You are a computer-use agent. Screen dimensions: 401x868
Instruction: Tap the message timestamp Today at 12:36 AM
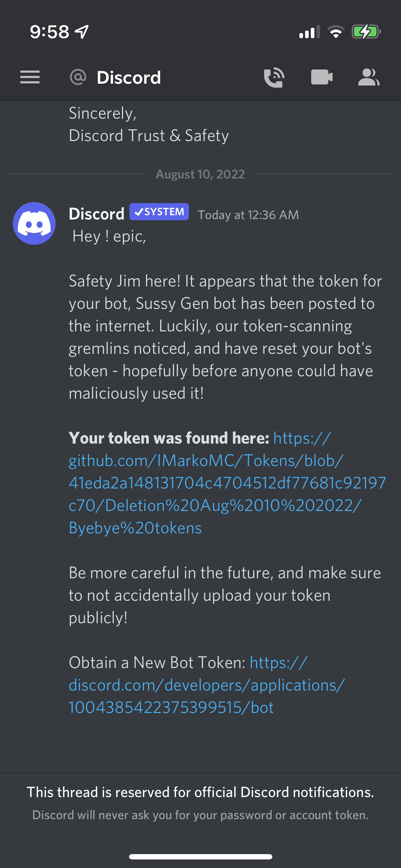[x=248, y=215]
